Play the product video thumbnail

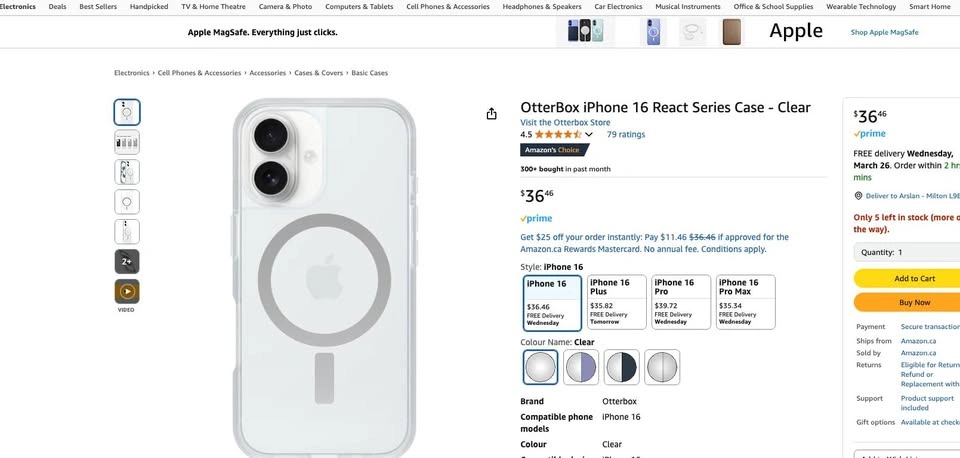coord(127,292)
